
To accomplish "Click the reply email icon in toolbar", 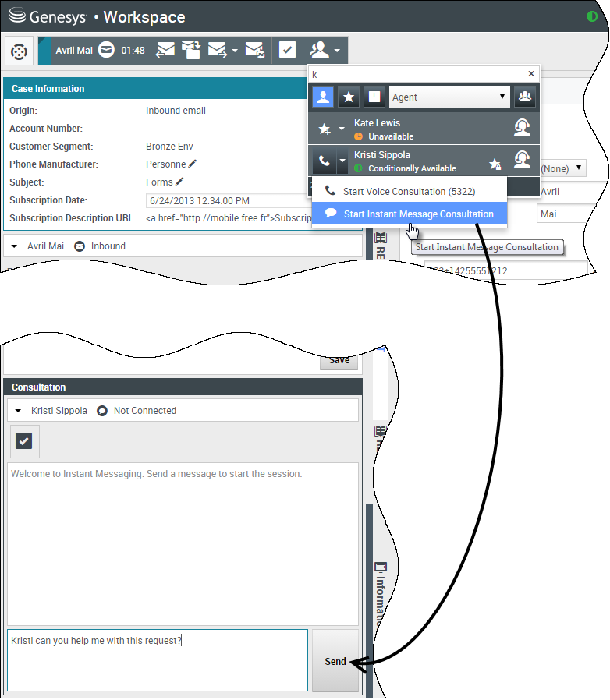I will 165,51.
